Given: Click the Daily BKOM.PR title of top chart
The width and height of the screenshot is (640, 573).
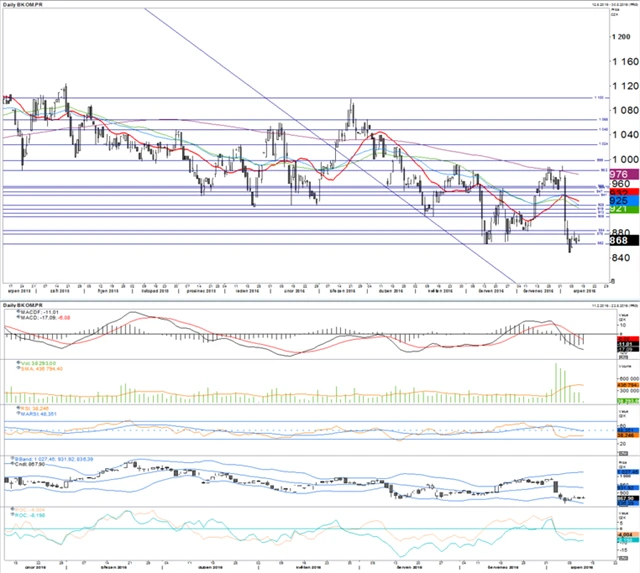Looking at the screenshot, I should coord(22,4).
